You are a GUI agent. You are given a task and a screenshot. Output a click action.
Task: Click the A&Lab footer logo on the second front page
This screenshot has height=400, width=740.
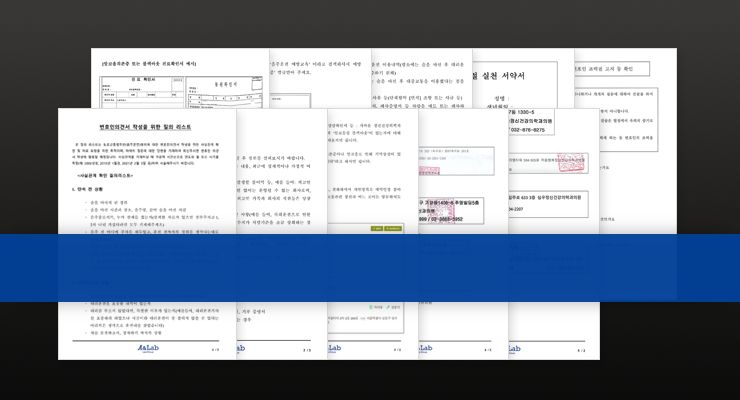(x=240, y=349)
